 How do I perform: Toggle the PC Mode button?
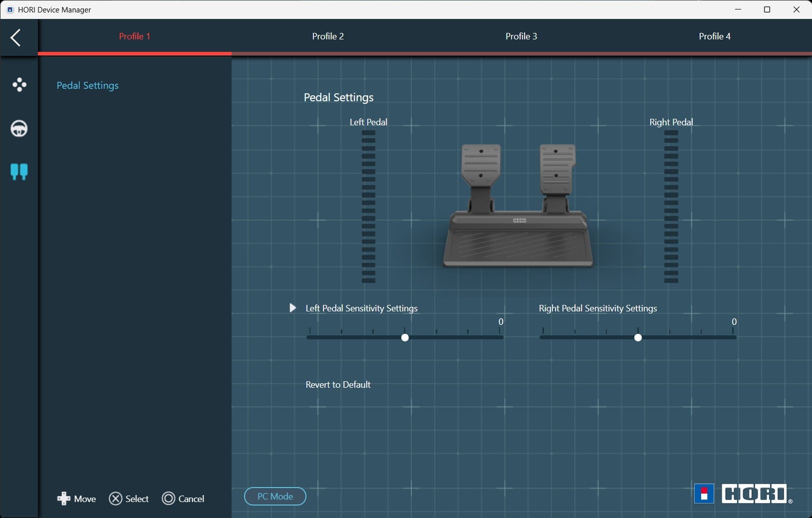[x=275, y=497]
